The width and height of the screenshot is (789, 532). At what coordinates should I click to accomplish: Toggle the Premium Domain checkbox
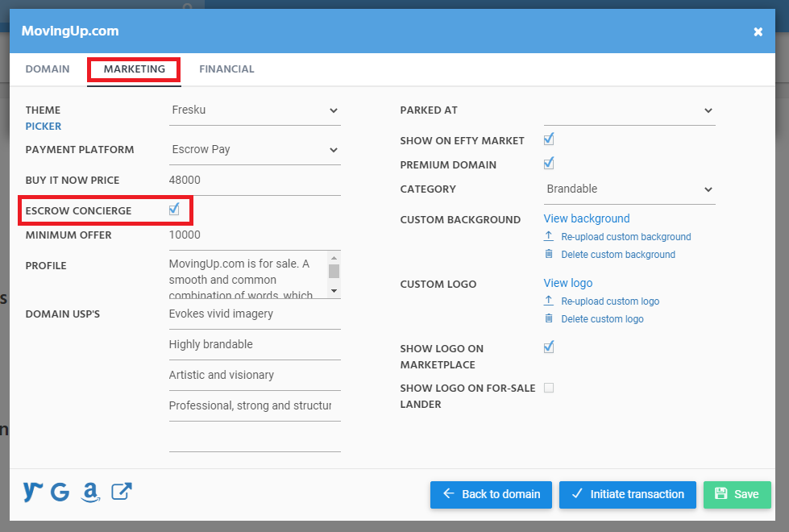click(x=549, y=163)
